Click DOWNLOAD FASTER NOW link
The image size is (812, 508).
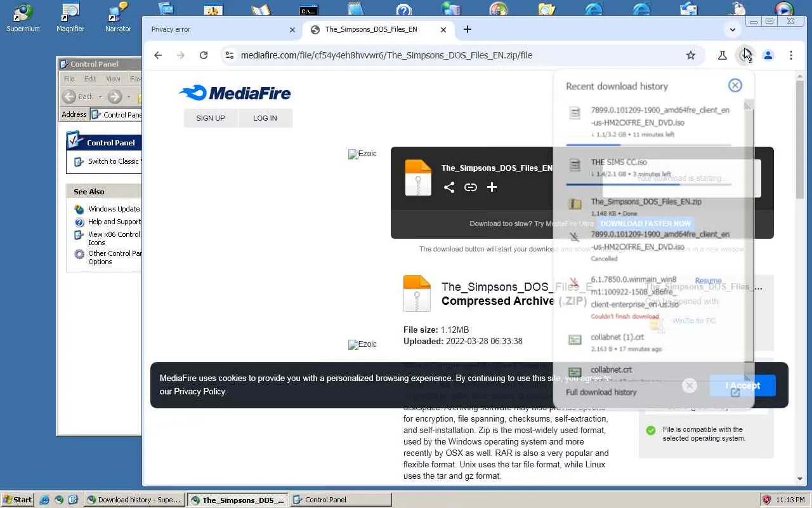[645, 224]
